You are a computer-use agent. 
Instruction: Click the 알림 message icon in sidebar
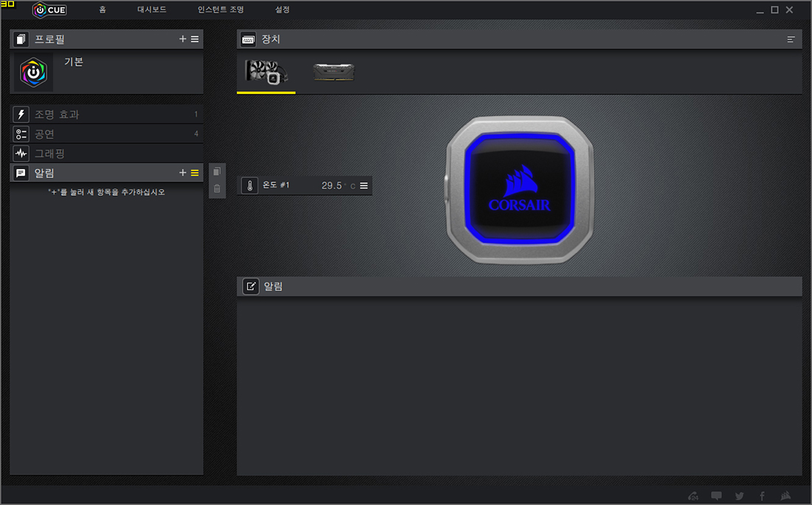pos(21,173)
